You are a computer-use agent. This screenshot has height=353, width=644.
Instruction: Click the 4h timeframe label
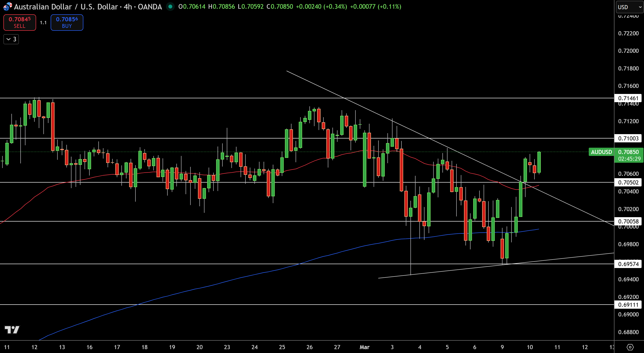coord(128,7)
